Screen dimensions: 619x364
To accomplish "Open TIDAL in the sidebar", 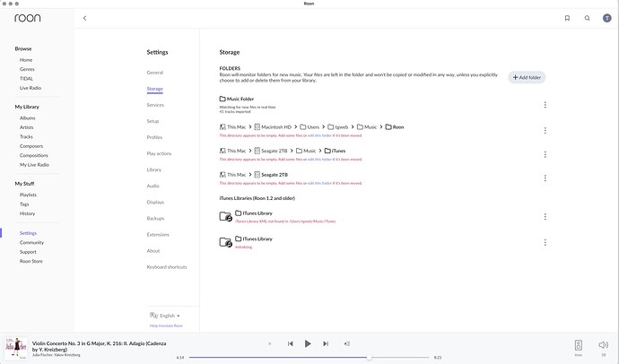I will tap(26, 79).
